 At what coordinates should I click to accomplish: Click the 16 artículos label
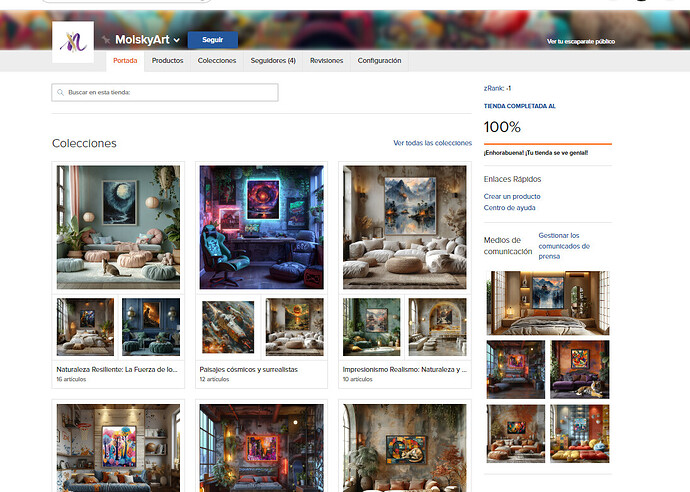pyautogui.click(x=71, y=379)
